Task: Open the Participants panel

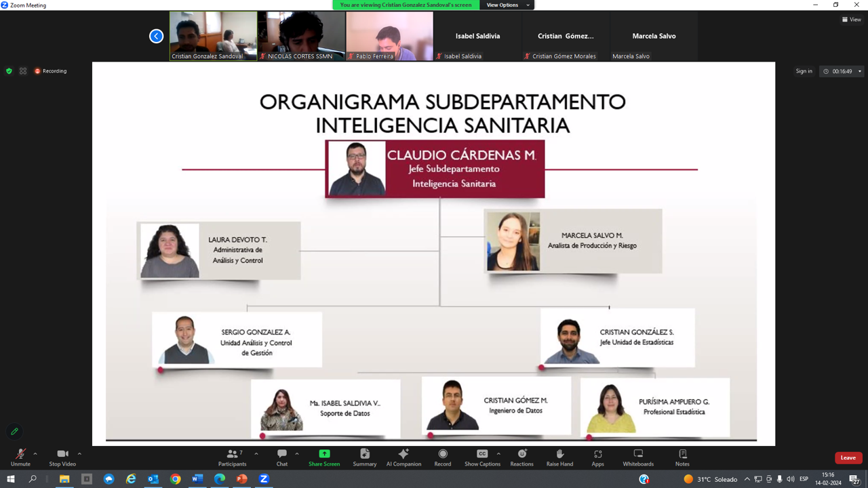Action: click(x=233, y=457)
